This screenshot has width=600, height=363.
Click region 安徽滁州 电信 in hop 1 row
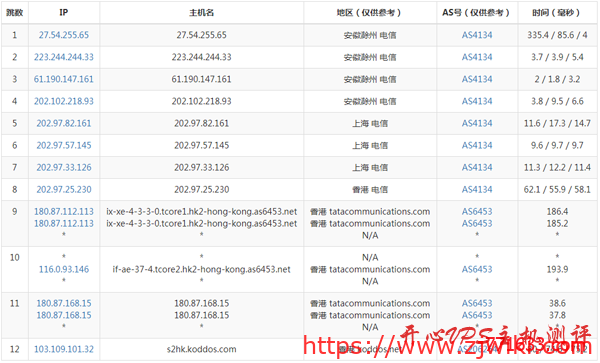(x=370, y=35)
